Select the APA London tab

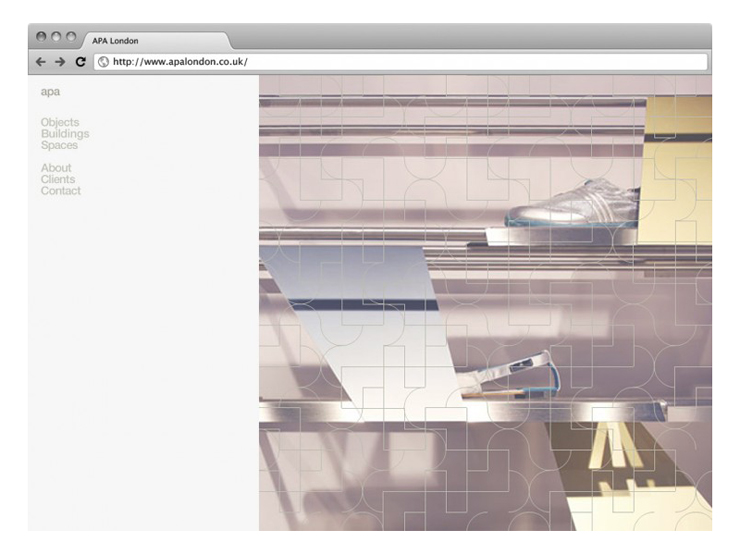click(x=158, y=41)
